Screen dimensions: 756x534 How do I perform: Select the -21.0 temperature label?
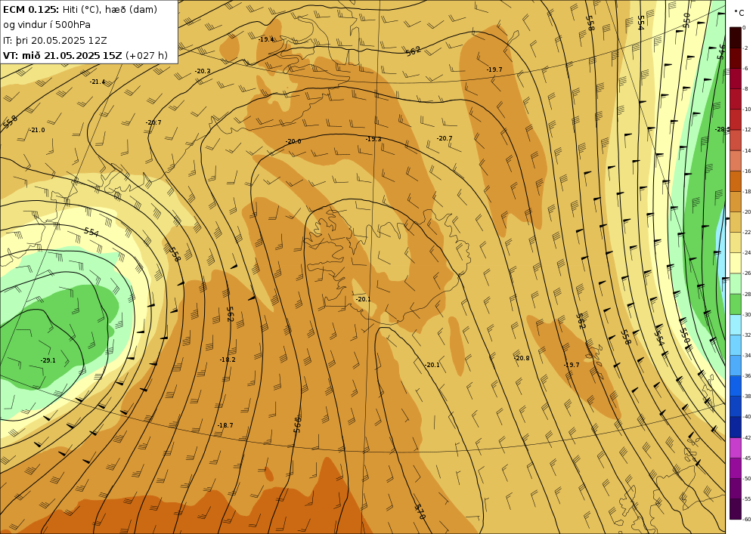(x=37, y=130)
